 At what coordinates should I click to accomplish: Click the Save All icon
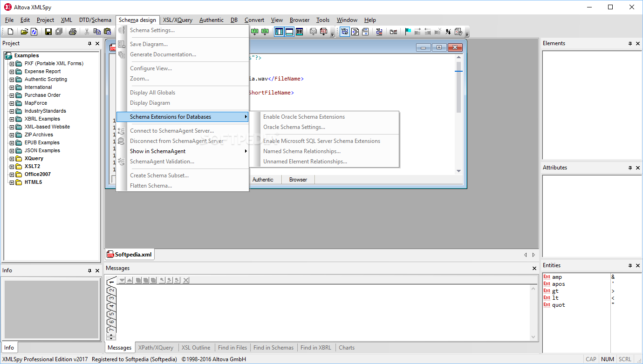pos(59,32)
